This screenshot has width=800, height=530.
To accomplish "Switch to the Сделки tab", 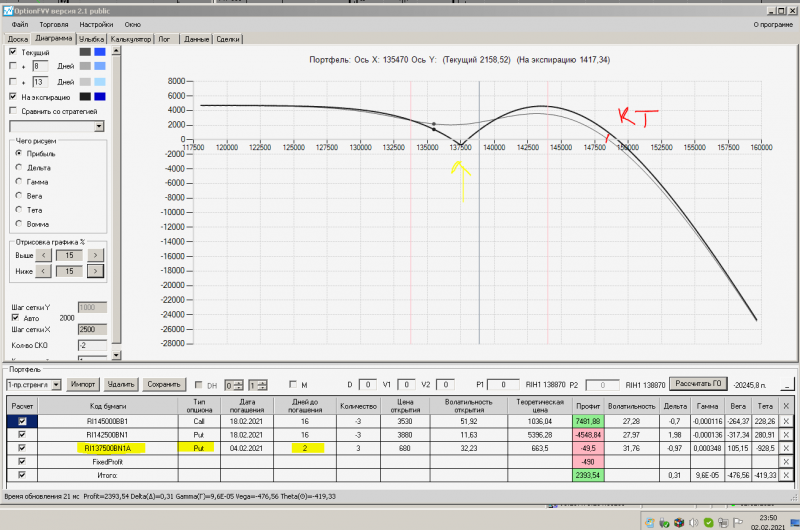I will click(x=228, y=39).
